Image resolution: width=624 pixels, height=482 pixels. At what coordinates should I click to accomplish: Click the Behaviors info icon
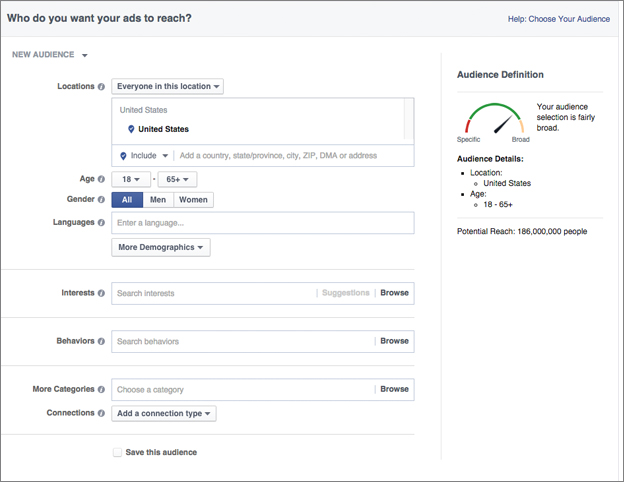click(x=102, y=341)
